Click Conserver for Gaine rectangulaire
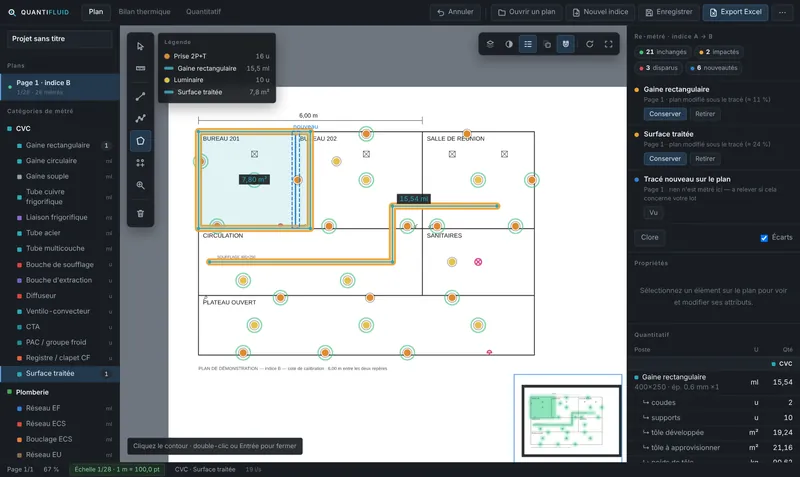 pos(665,114)
